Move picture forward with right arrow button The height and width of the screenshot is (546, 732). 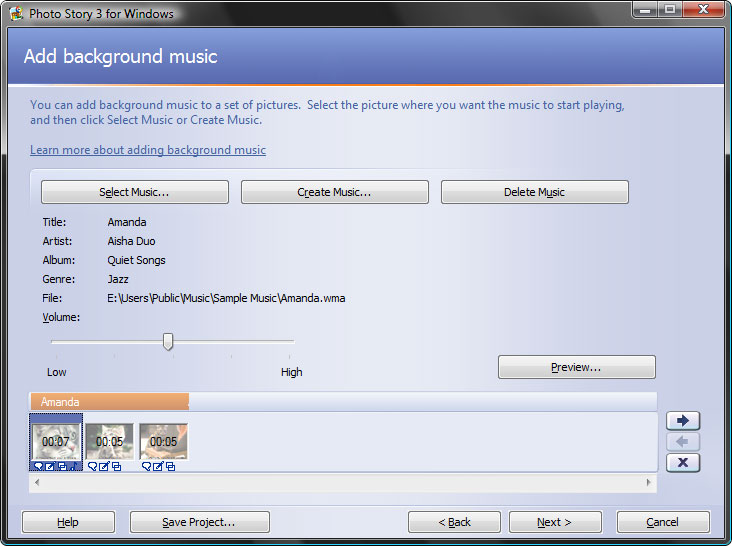[x=683, y=420]
